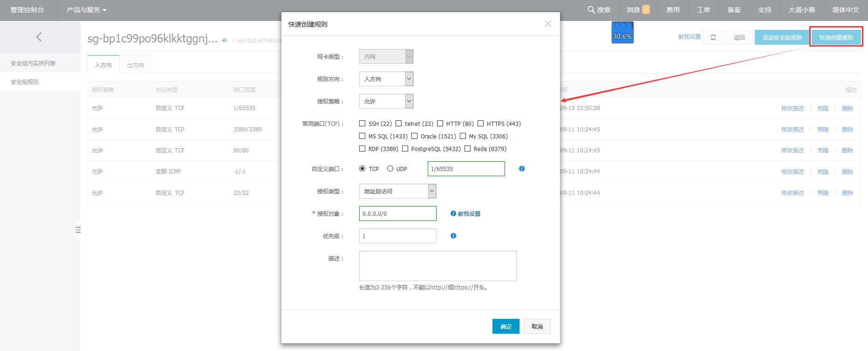
Task: Click the back chevron in the left sidebar
Action: (39, 37)
